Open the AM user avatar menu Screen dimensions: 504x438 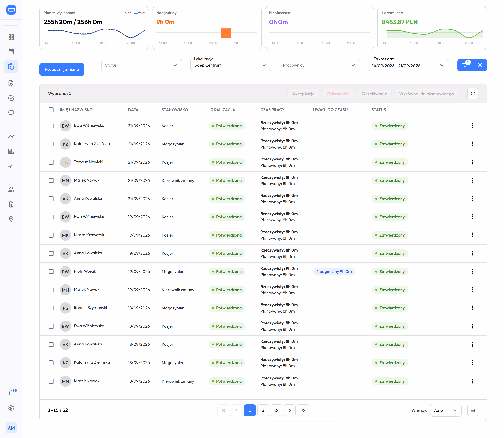[11, 428]
